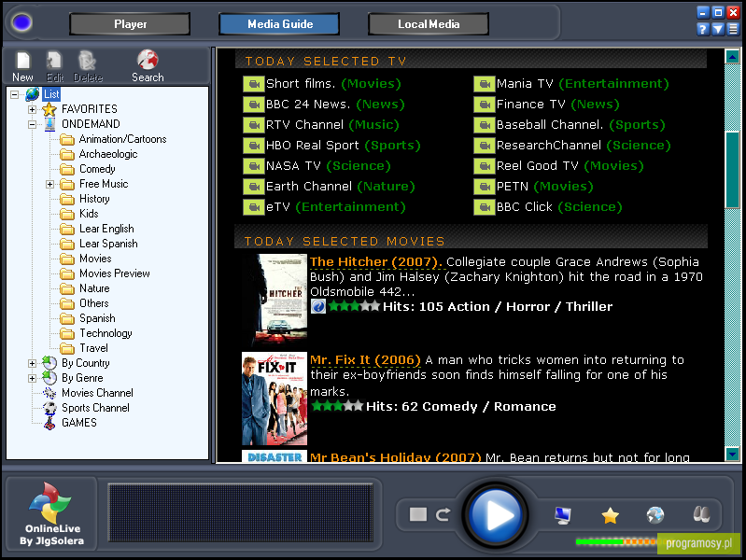The height and width of the screenshot is (560, 746).
Task: Open The Hitcher (2007) link
Action: [x=376, y=261]
